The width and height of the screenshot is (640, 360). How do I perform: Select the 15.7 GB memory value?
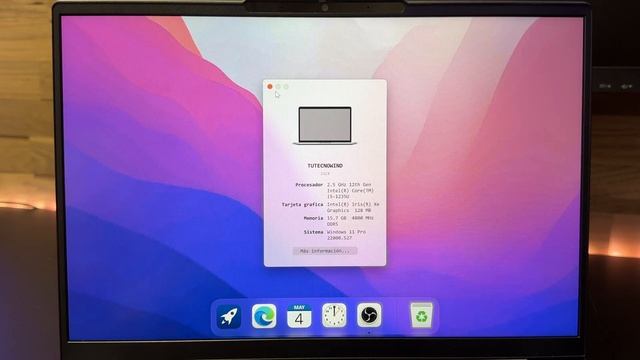click(x=350, y=221)
